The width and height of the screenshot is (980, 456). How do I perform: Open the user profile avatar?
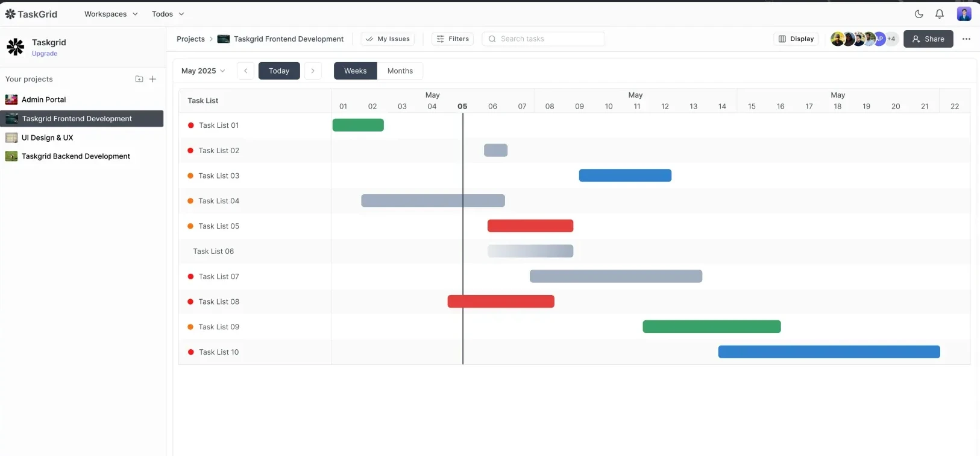[x=964, y=14]
